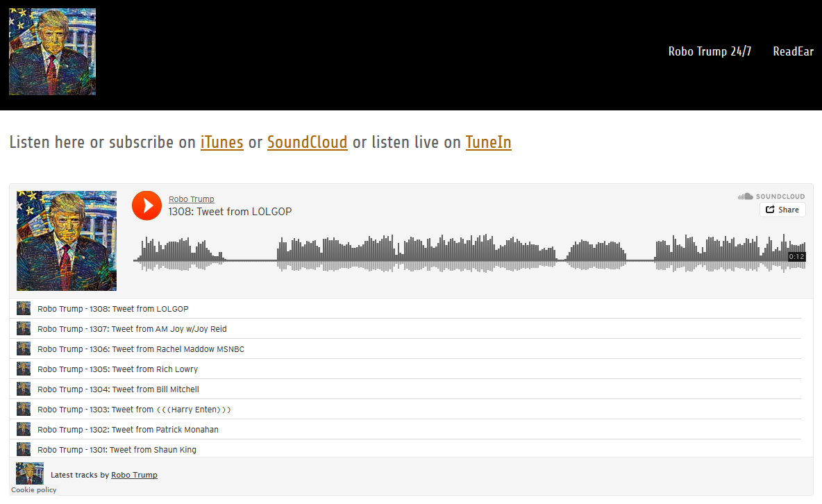Click the thumbnail icon of track 1302 row

[24, 429]
